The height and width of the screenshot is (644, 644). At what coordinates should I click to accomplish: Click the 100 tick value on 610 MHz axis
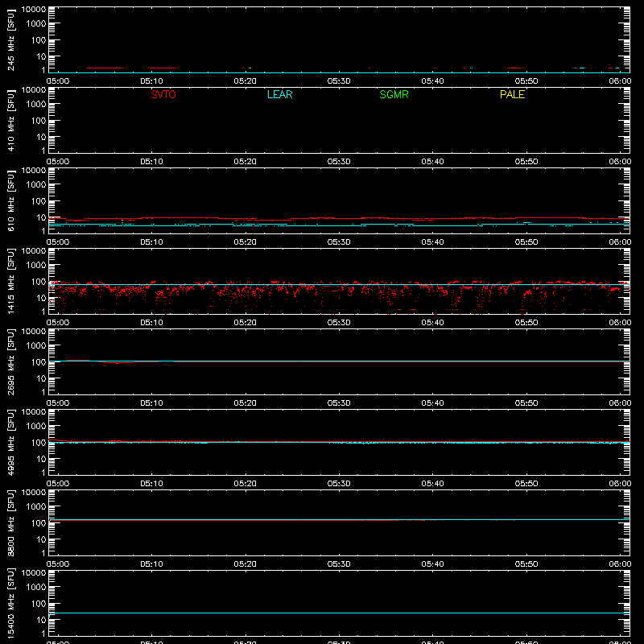(x=39, y=201)
